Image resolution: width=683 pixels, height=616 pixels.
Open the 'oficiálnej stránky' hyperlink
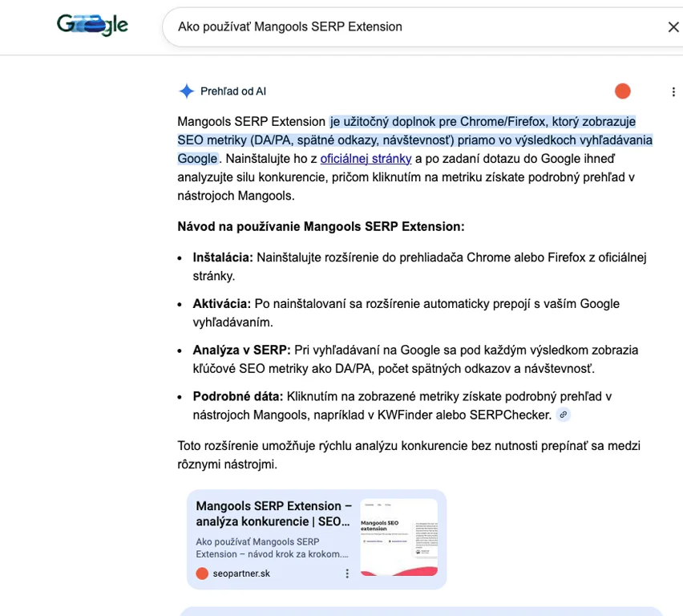tap(366, 159)
